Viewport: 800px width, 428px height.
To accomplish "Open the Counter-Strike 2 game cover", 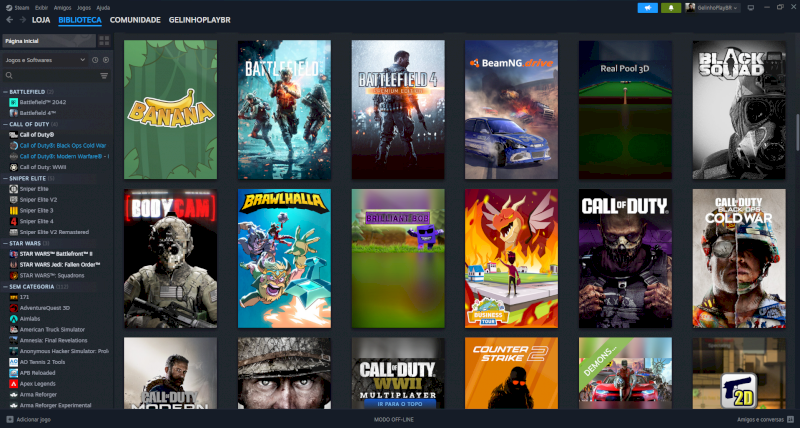I will click(x=511, y=373).
